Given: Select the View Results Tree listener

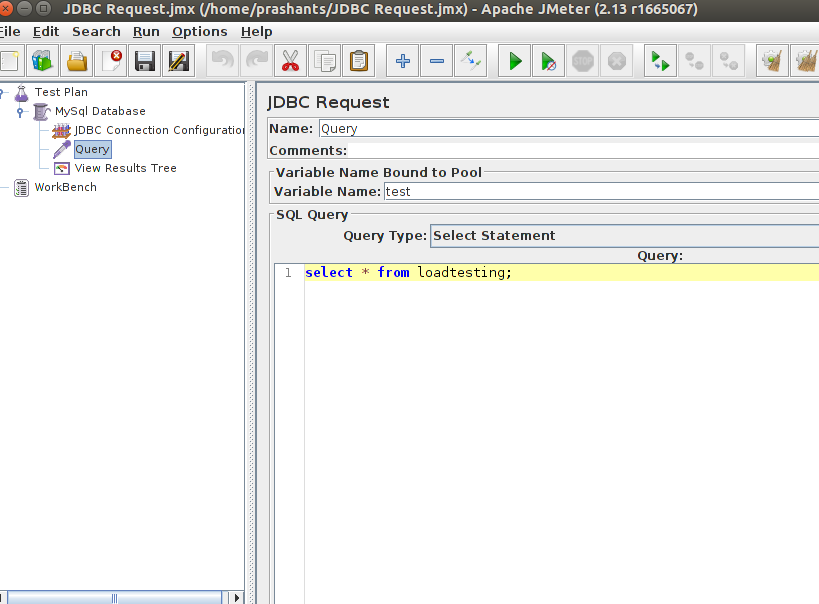Looking at the screenshot, I should (x=125, y=168).
